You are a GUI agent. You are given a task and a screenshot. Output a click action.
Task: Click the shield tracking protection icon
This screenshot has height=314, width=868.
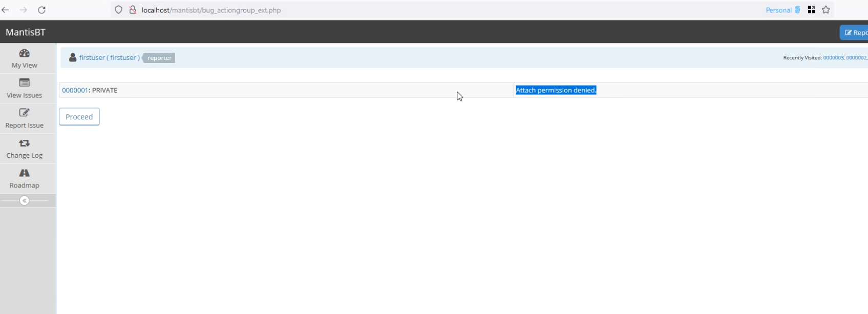pos(118,10)
